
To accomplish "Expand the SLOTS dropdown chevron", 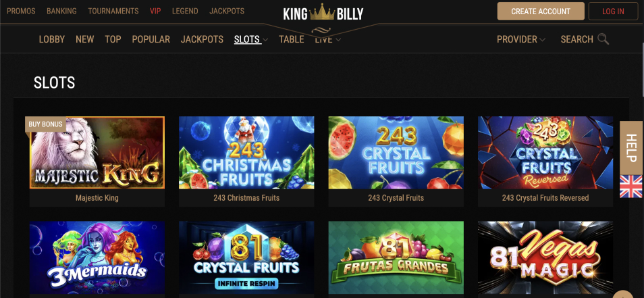I will coord(265,40).
